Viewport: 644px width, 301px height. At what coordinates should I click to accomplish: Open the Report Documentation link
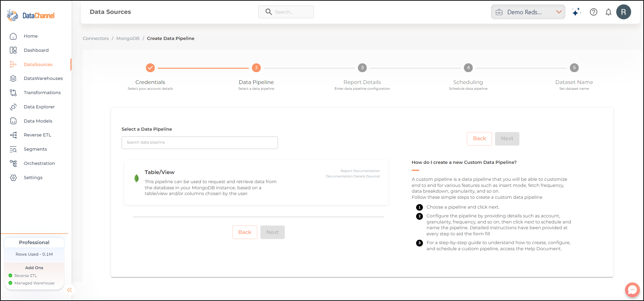click(x=360, y=171)
